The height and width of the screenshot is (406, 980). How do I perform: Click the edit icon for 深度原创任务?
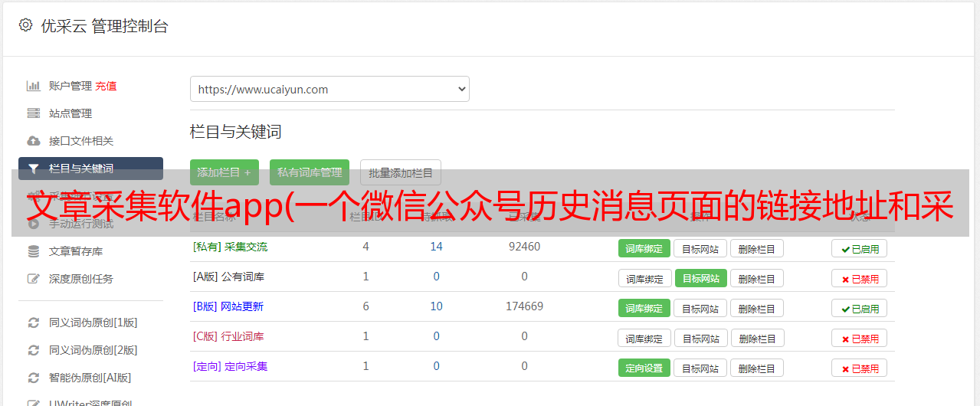pos(33,279)
